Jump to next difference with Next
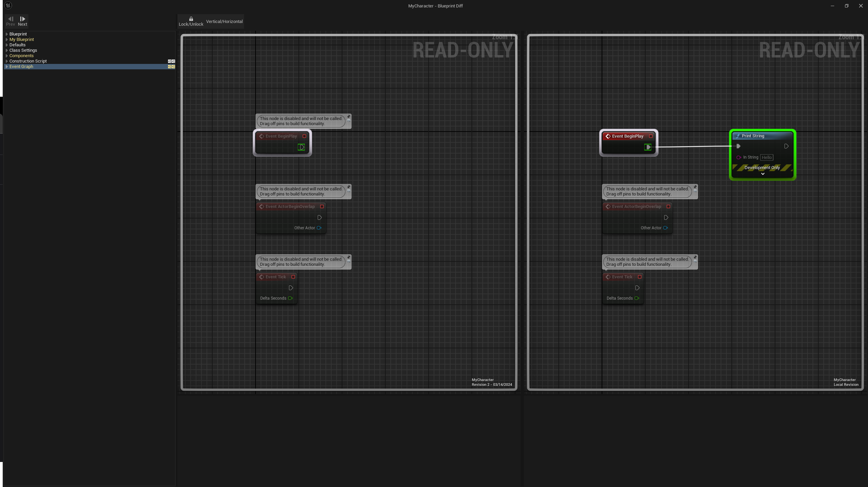 tap(23, 21)
